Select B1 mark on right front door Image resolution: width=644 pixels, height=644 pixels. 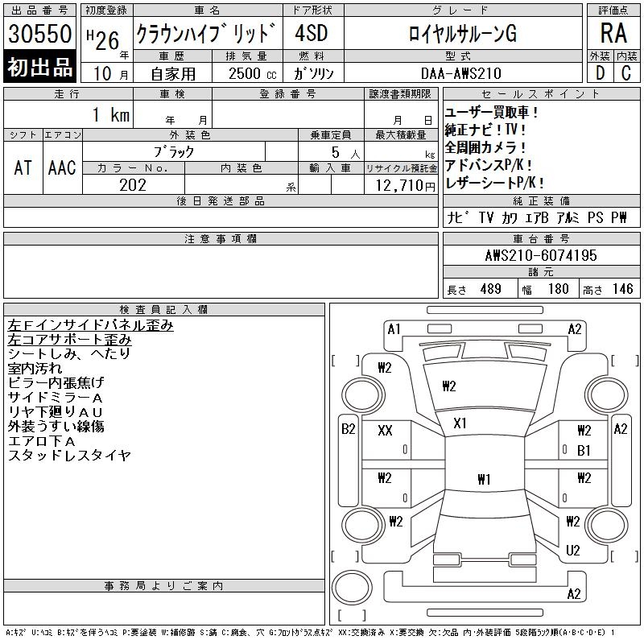(x=584, y=451)
